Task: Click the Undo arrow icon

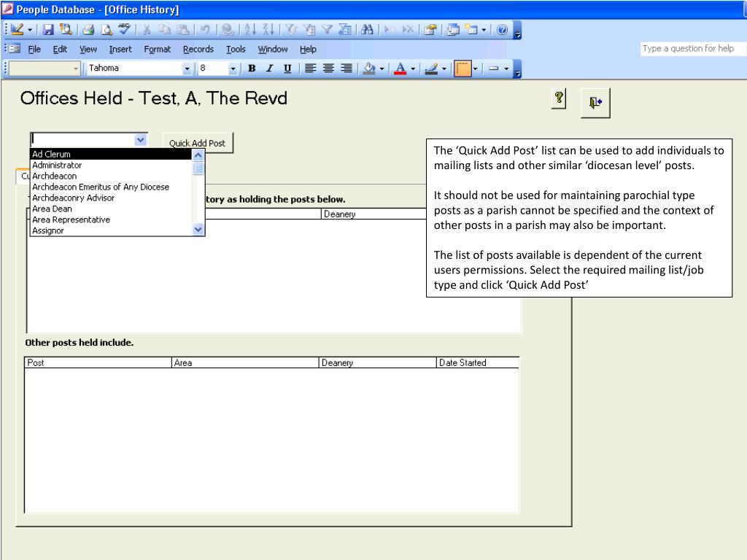Action: [x=205, y=29]
